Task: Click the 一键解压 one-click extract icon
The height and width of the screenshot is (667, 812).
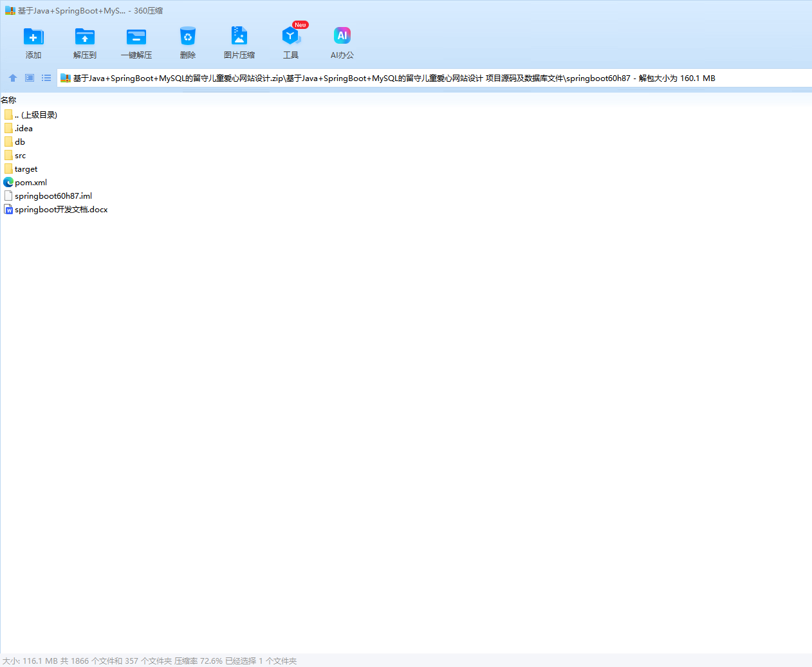Action: (x=136, y=37)
